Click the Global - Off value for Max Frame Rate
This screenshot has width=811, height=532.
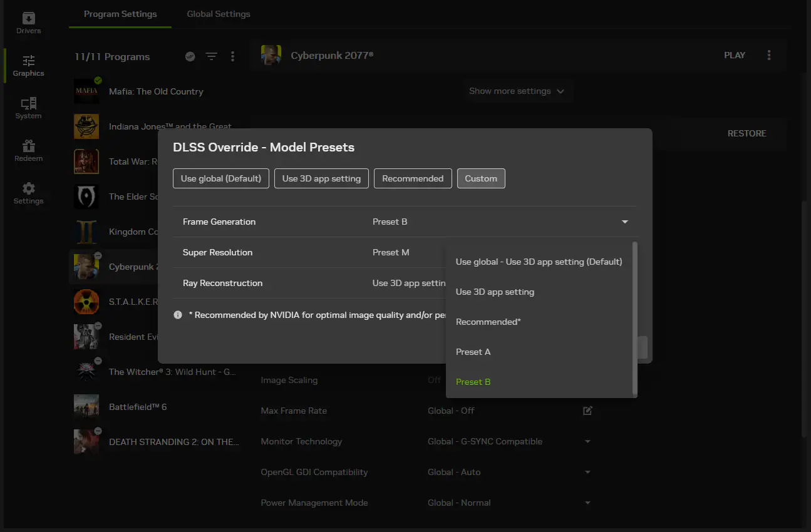pyautogui.click(x=451, y=411)
